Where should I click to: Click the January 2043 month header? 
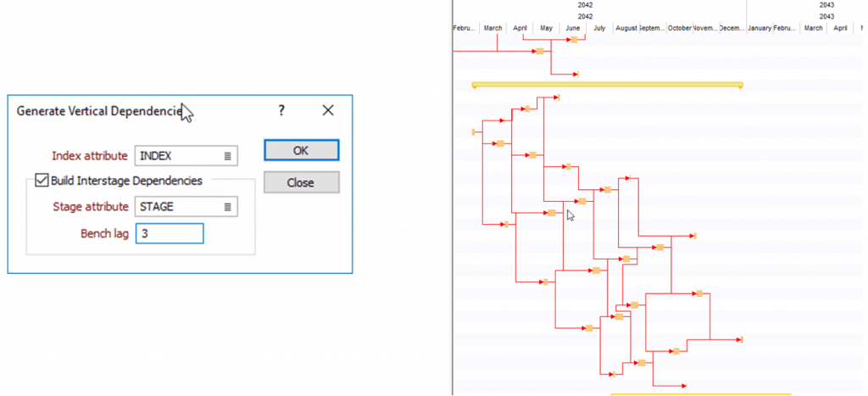(759, 28)
